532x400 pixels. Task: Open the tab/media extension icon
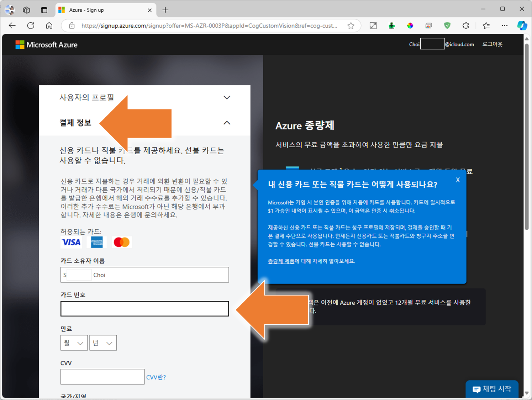[x=429, y=26]
